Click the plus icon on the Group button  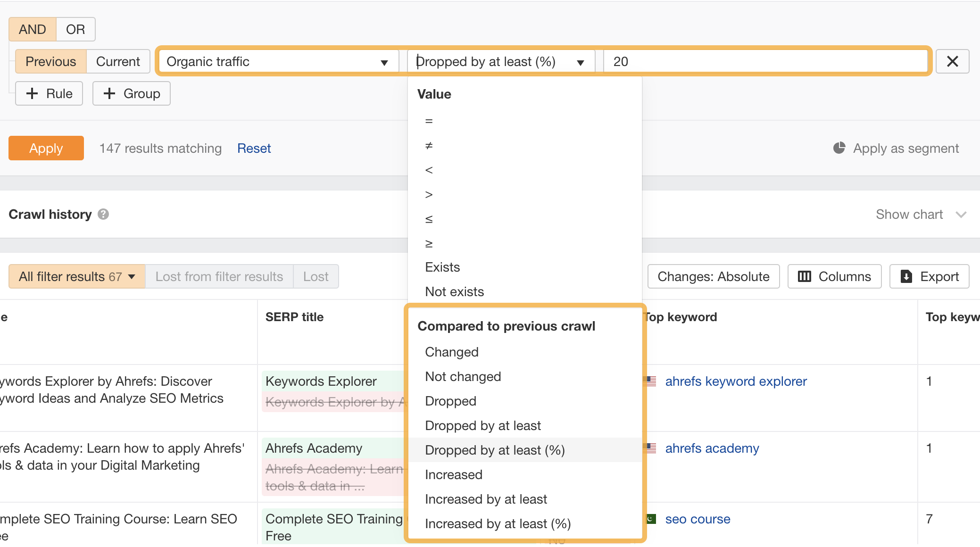(x=109, y=93)
